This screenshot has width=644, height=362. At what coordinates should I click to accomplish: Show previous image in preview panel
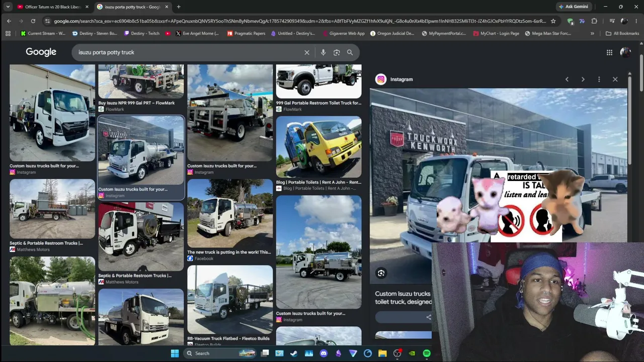567,79
